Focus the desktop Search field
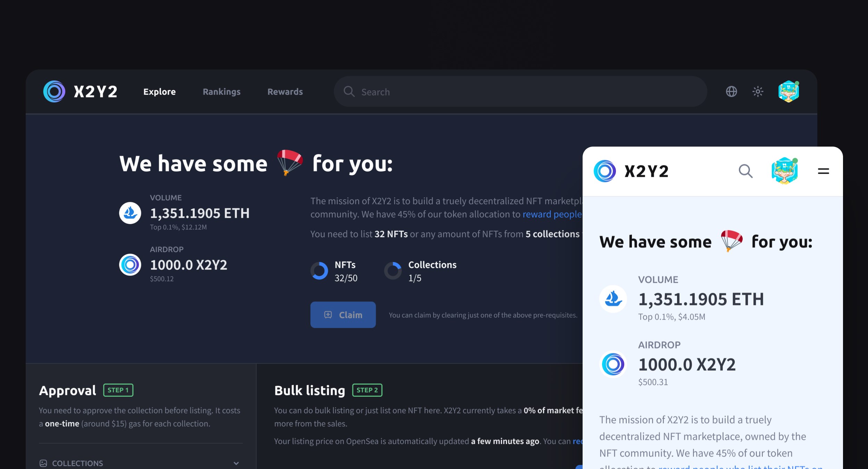This screenshot has width=868, height=469. point(520,92)
